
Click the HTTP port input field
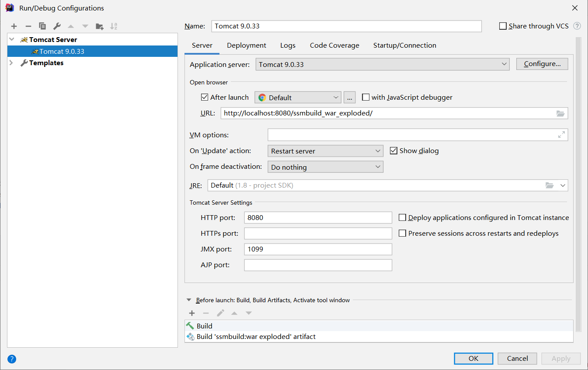[x=318, y=218]
